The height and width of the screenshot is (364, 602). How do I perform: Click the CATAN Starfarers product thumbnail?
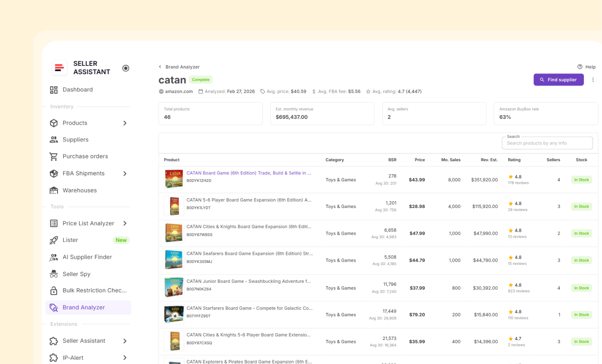coord(174,315)
